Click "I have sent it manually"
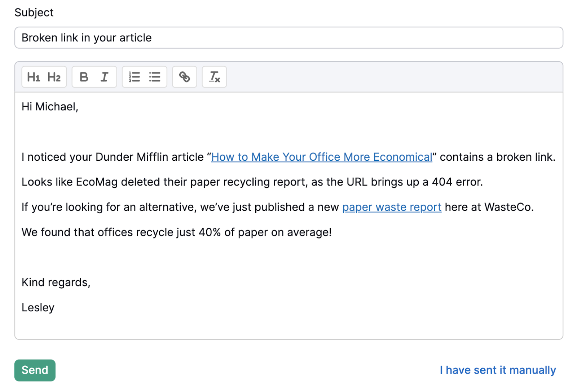This screenshot has width=577, height=392. click(498, 370)
